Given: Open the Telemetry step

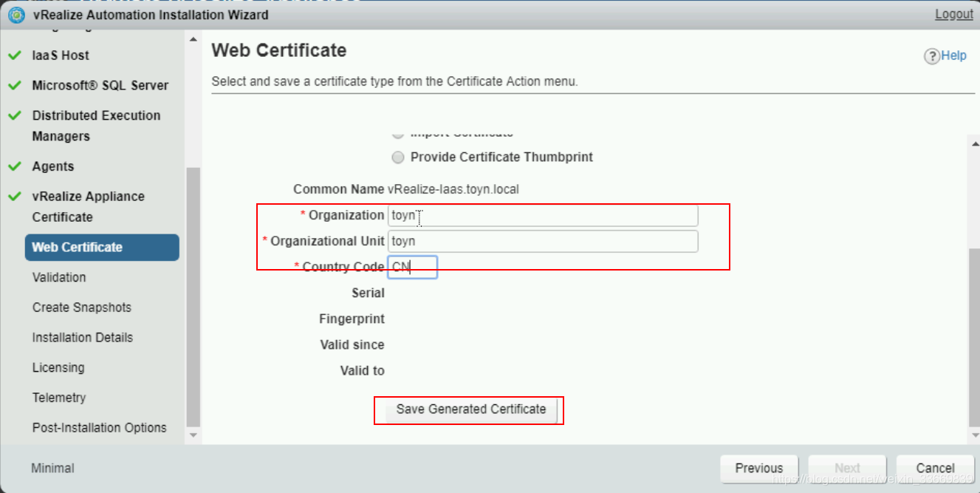Looking at the screenshot, I should 59,398.
